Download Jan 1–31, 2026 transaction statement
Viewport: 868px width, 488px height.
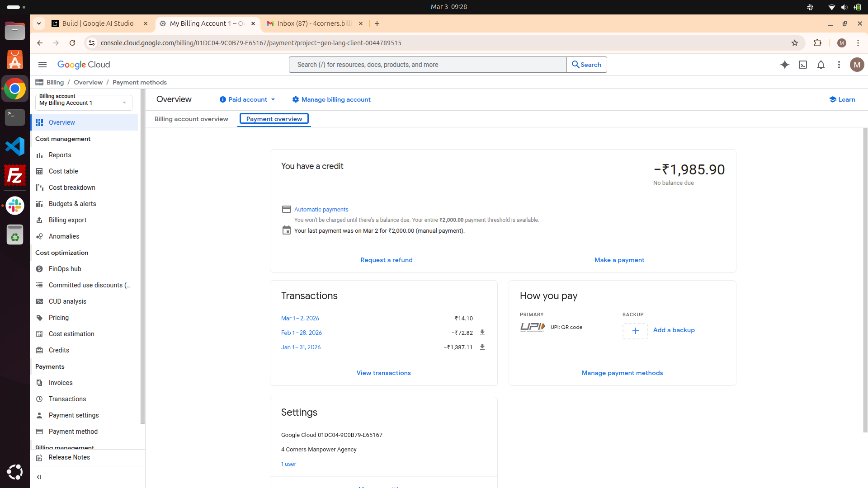[482, 347]
